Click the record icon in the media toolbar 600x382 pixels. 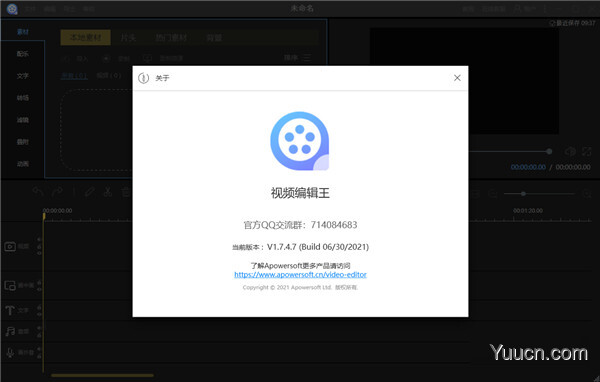tap(107, 58)
